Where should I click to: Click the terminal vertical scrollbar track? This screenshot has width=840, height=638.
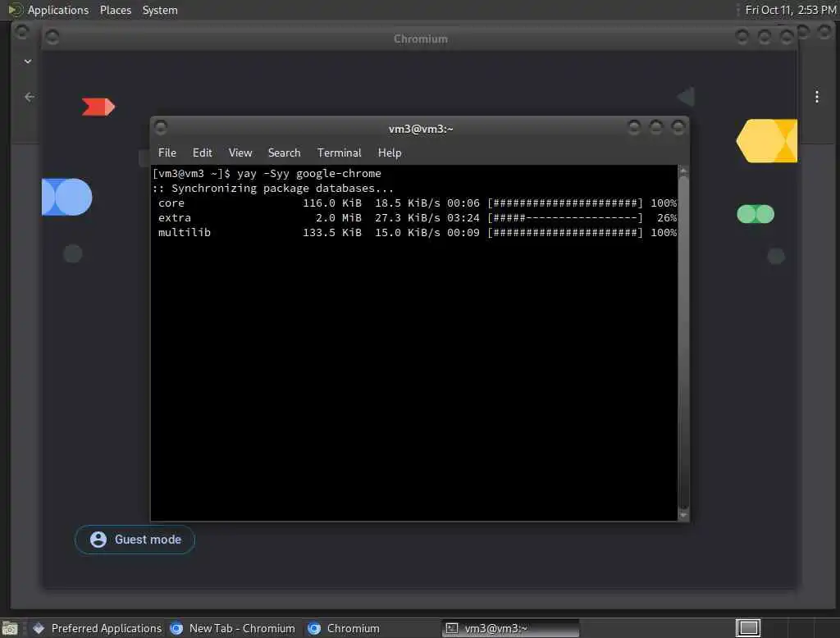pyautogui.click(x=683, y=343)
